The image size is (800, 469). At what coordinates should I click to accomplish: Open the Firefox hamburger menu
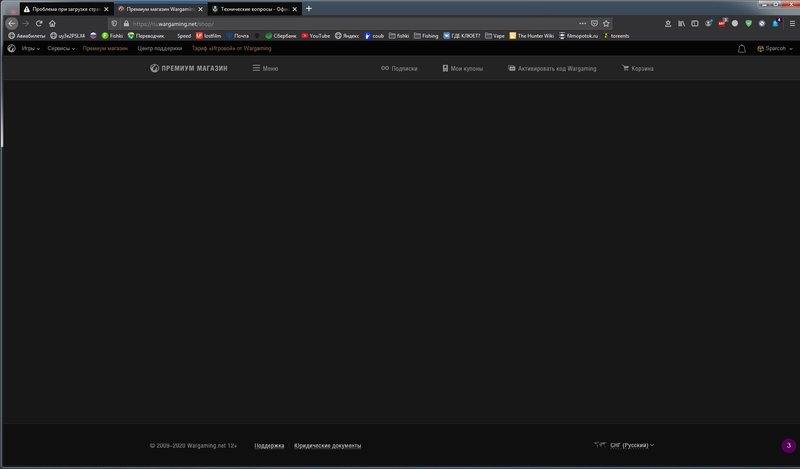792,23
